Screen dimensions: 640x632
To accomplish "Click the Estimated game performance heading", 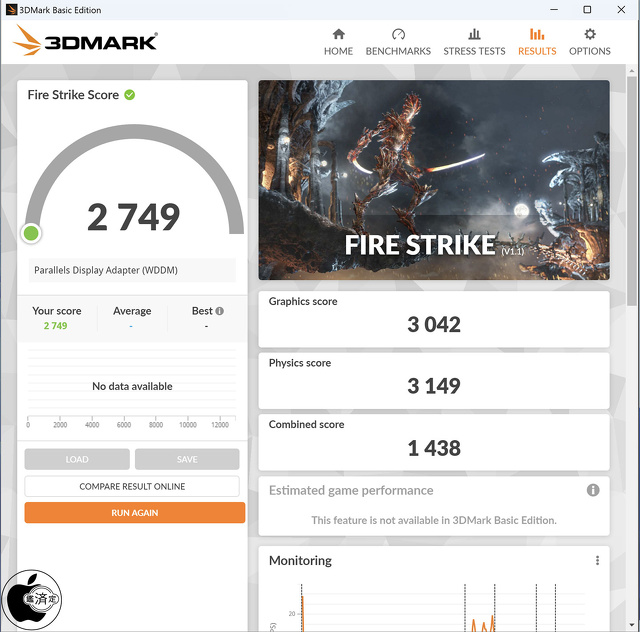I will click(x=351, y=490).
